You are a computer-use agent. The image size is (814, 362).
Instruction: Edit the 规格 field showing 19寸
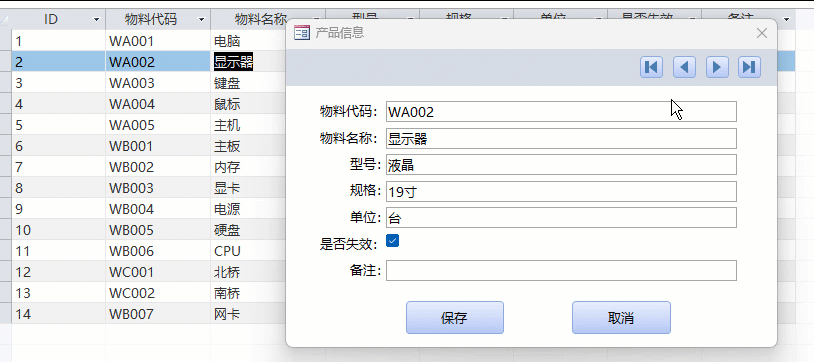[x=561, y=191]
